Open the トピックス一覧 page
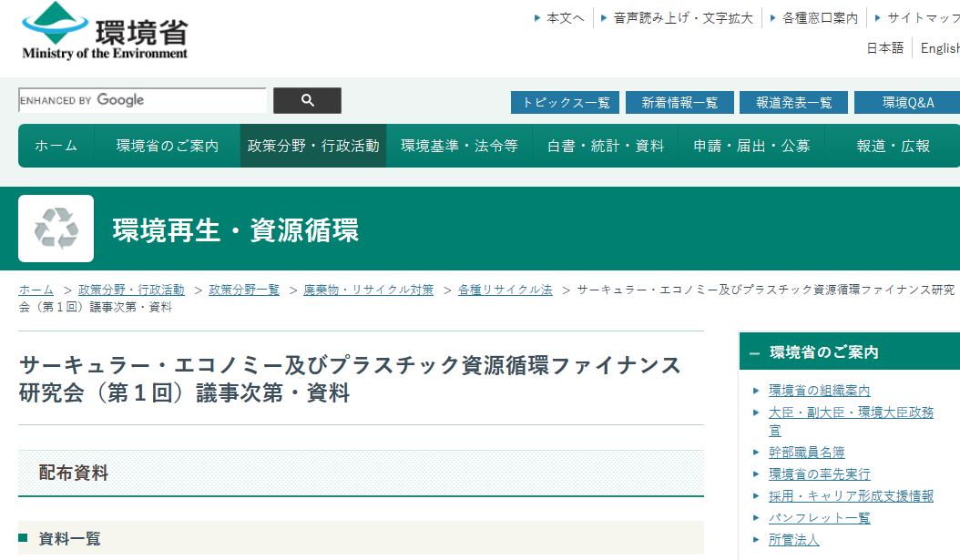Image resolution: width=960 pixels, height=560 pixels. click(x=565, y=103)
